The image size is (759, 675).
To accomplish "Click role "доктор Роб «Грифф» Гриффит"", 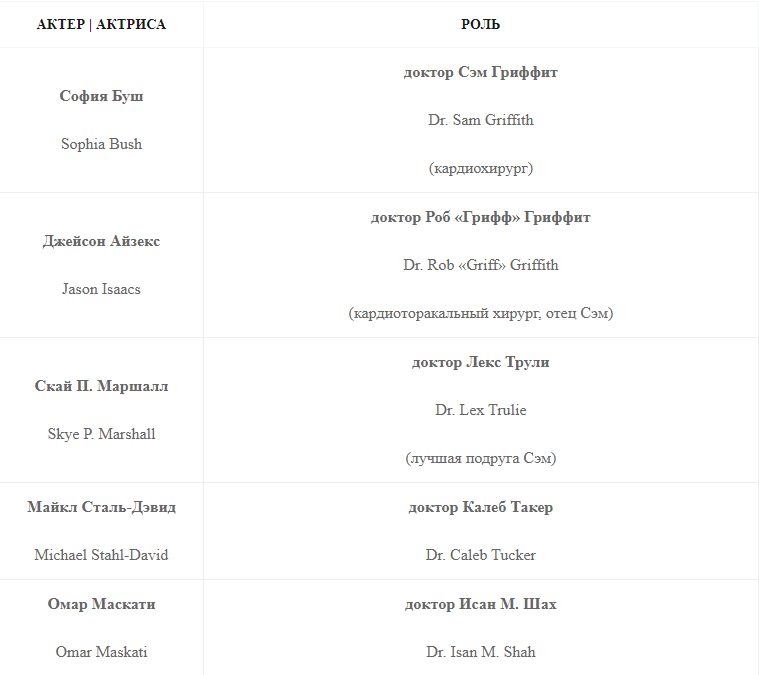I will point(480,217).
